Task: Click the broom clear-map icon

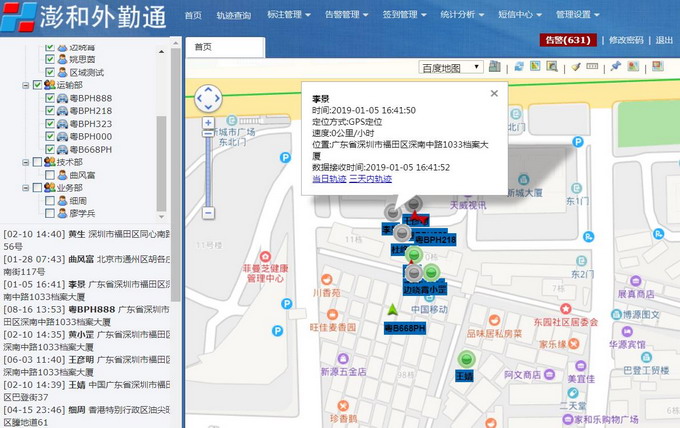Action: pyautogui.click(x=576, y=66)
